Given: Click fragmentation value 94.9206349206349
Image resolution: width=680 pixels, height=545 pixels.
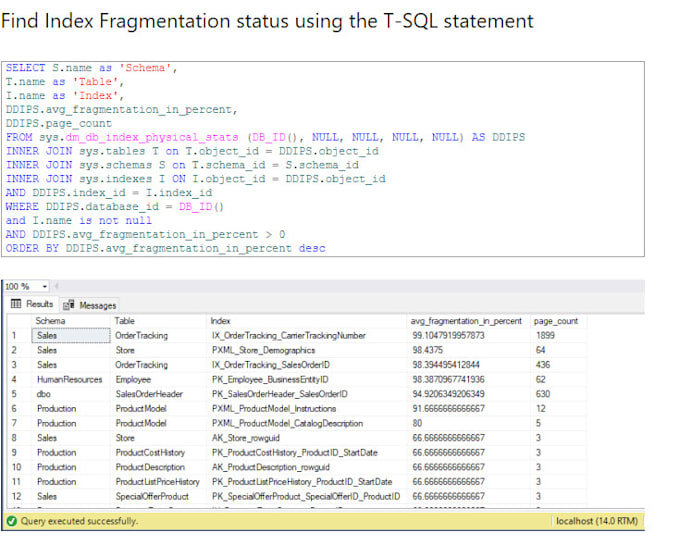Looking at the screenshot, I should (x=448, y=394).
